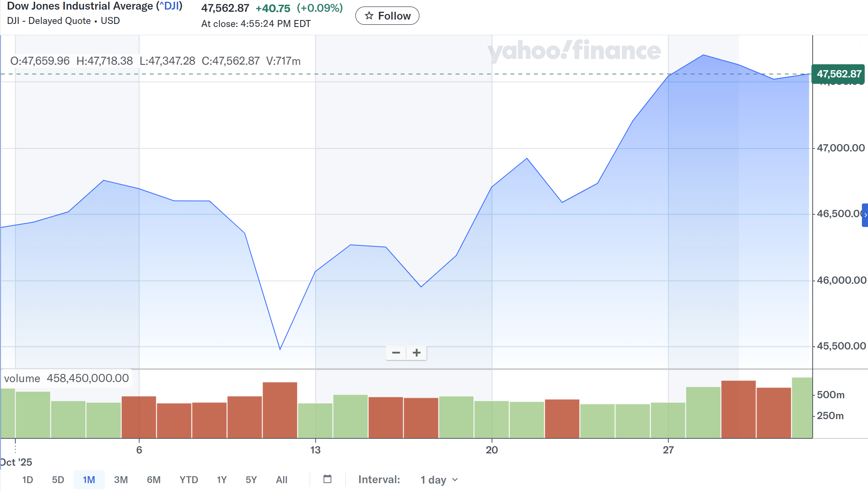Image resolution: width=868 pixels, height=491 pixels.
Task: Open the calendar date range picker icon
Action: 328,479
